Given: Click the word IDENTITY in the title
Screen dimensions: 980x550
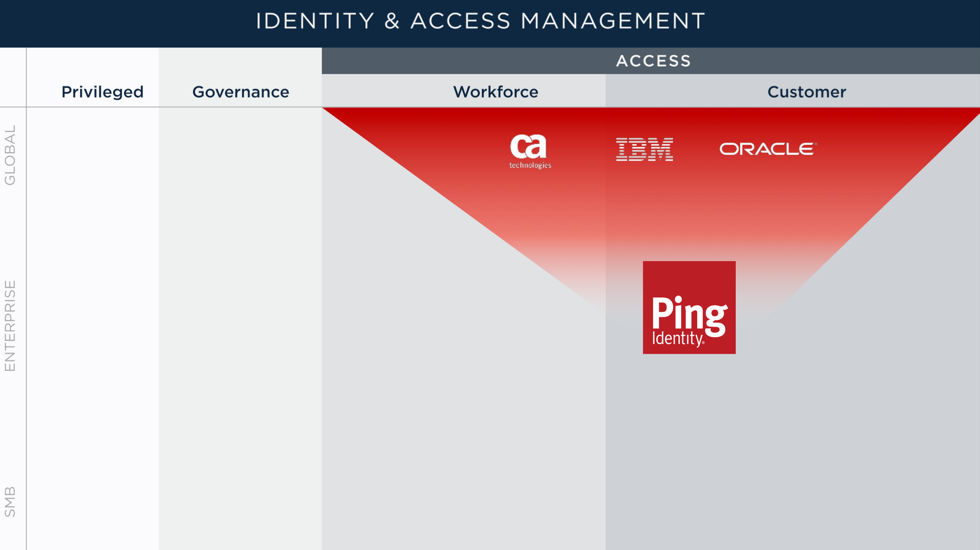Looking at the screenshot, I should 315,21.
